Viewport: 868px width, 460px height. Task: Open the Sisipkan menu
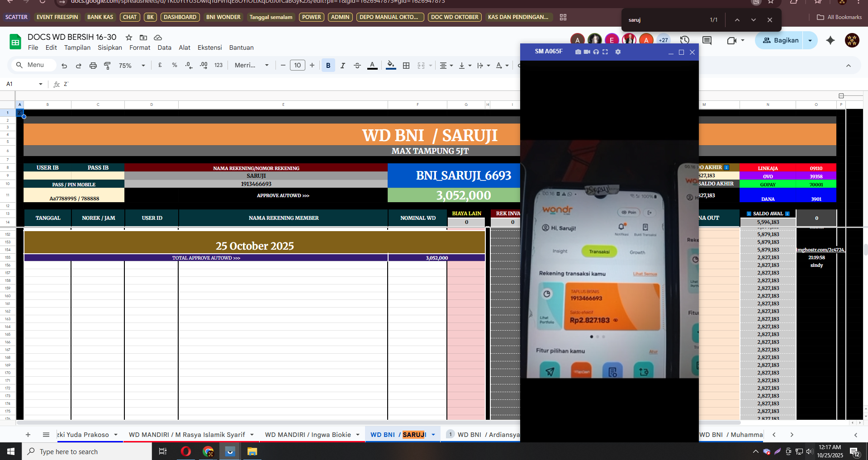[x=110, y=47]
